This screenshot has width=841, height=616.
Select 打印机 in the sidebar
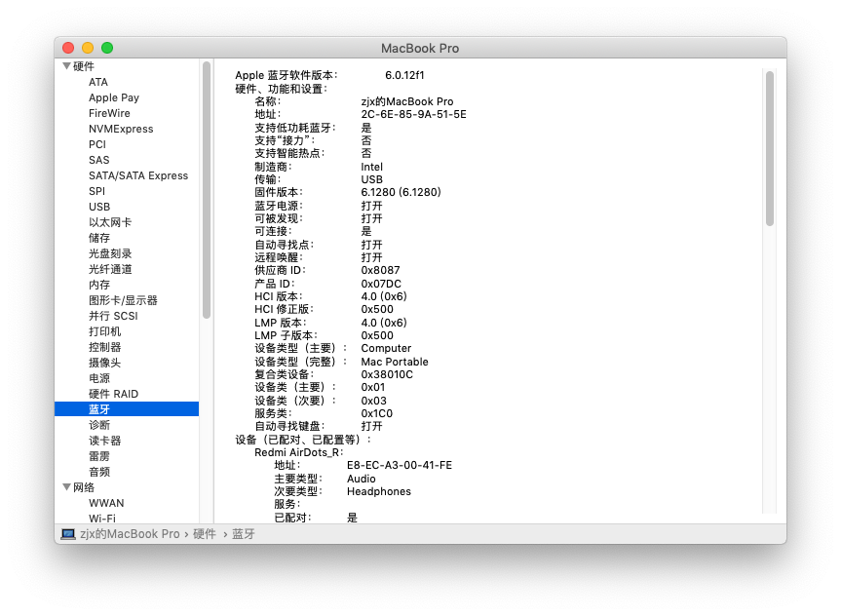click(x=104, y=331)
